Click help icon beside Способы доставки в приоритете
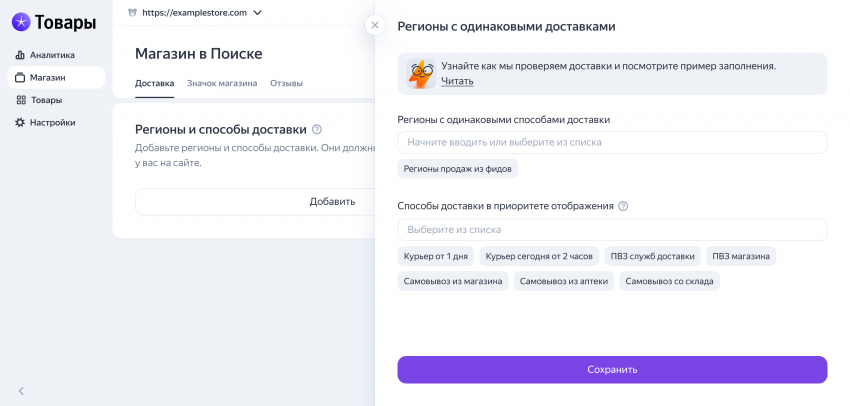The image size is (850, 406). tap(623, 206)
